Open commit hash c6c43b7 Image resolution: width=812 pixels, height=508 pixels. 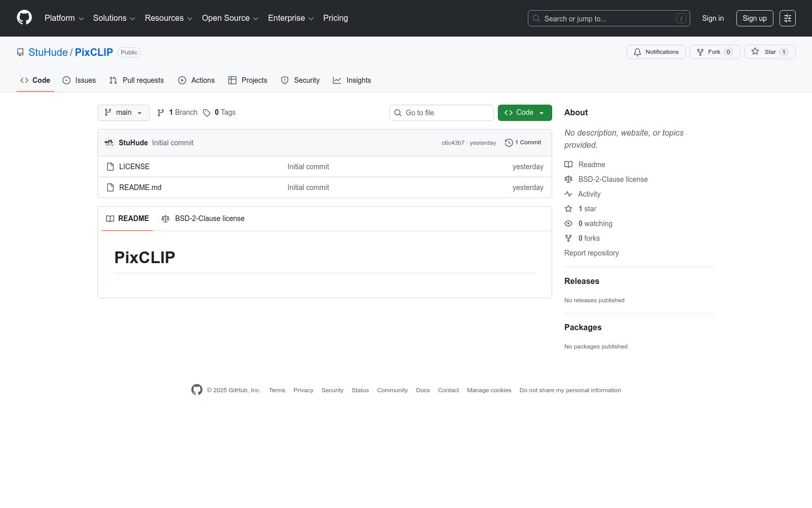[453, 143]
